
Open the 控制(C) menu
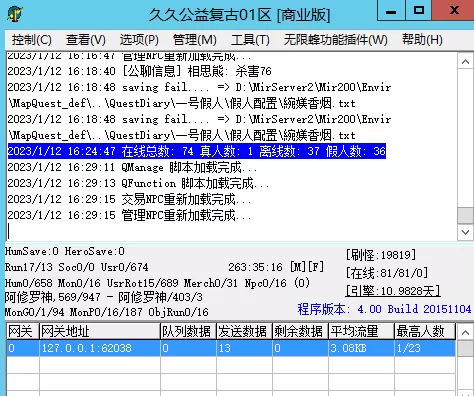32,40
